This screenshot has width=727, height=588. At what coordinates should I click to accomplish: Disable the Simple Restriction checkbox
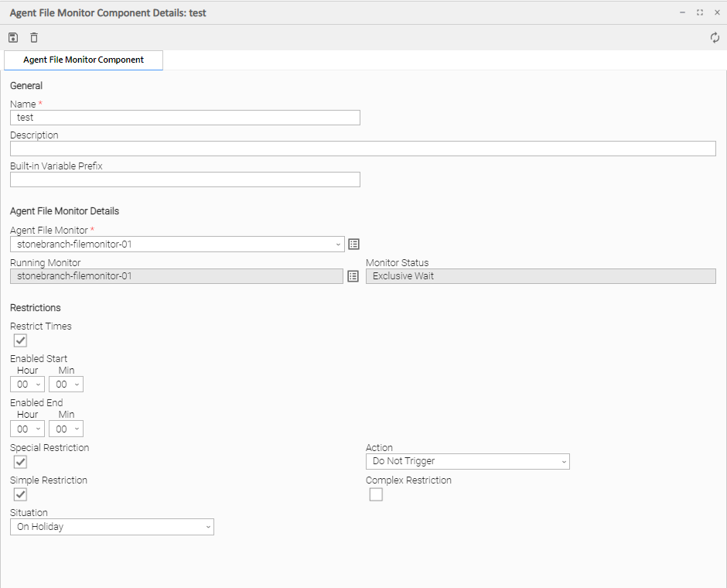click(x=21, y=494)
